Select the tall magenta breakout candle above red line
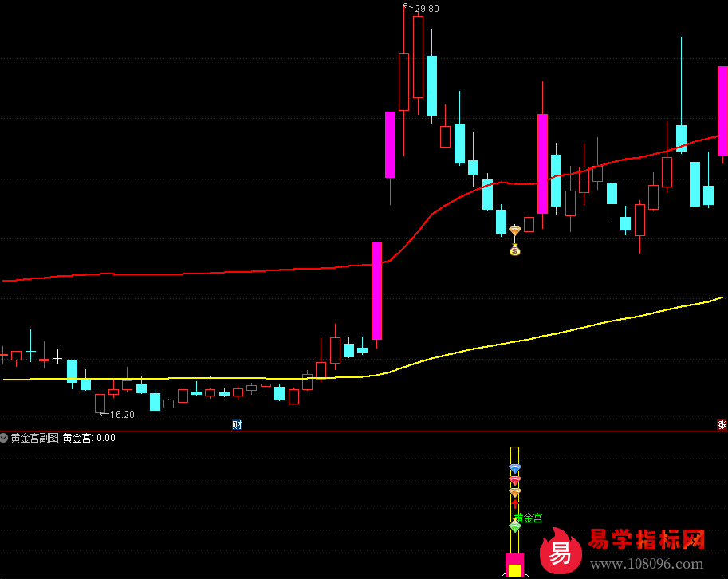The height and width of the screenshot is (579, 728). pos(376,290)
